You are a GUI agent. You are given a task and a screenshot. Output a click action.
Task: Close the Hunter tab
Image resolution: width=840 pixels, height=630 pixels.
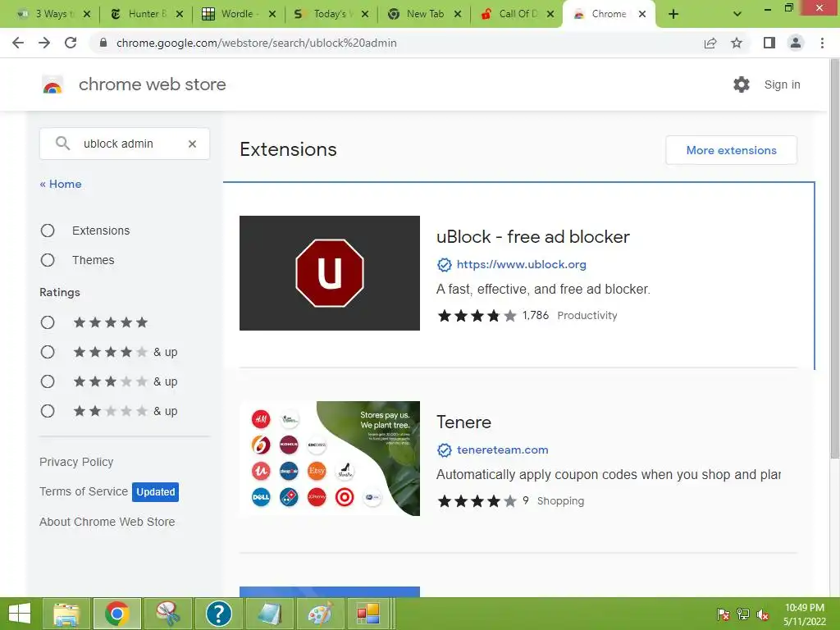pyautogui.click(x=180, y=15)
